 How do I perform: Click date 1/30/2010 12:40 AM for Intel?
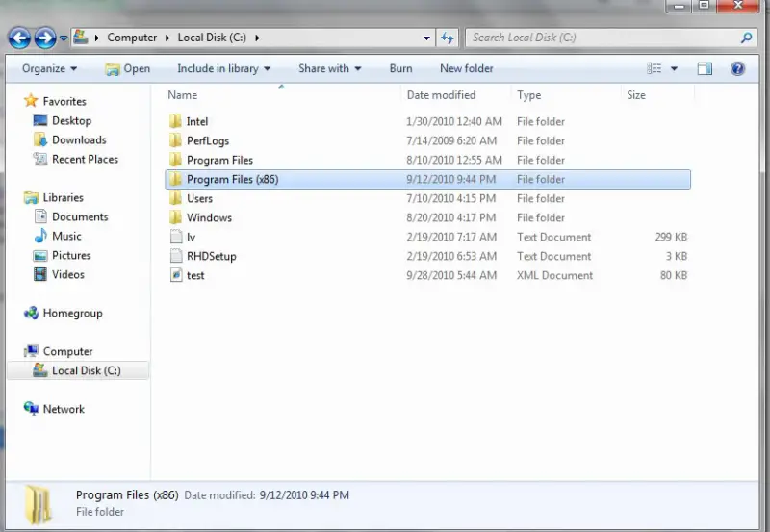point(454,122)
